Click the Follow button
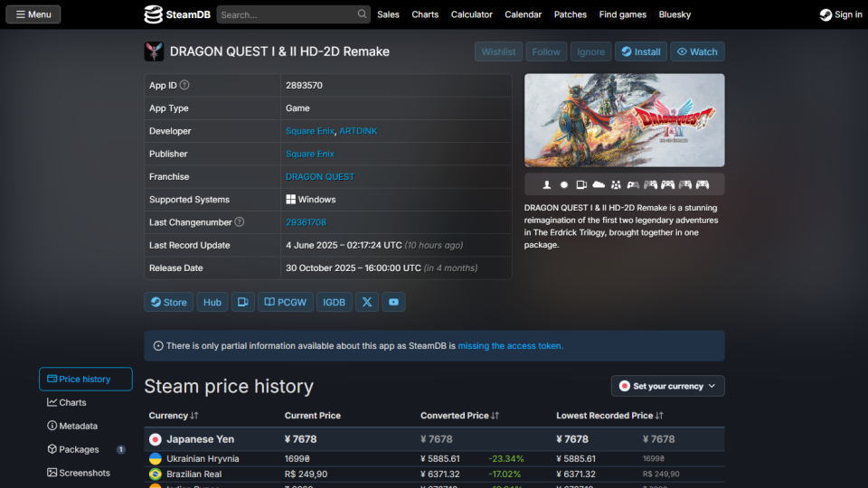This screenshot has width=868, height=488. click(546, 52)
